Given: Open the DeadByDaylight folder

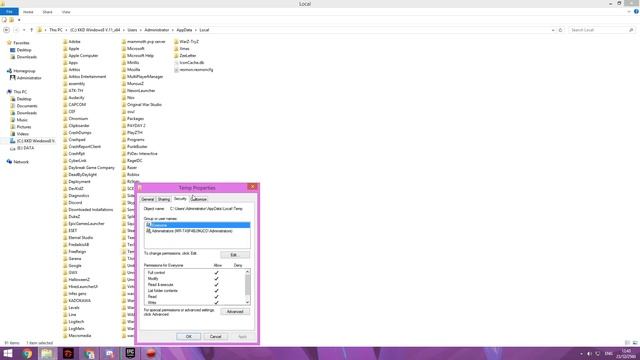Looking at the screenshot, I should click(x=80, y=174).
